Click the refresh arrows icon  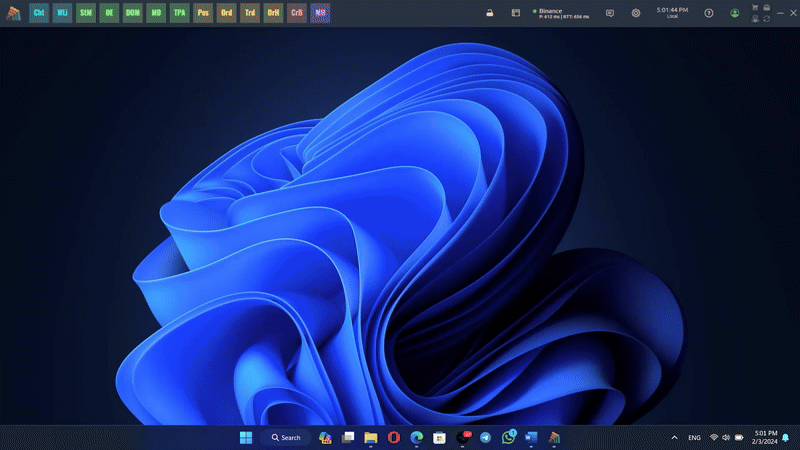pyautogui.click(x=766, y=19)
